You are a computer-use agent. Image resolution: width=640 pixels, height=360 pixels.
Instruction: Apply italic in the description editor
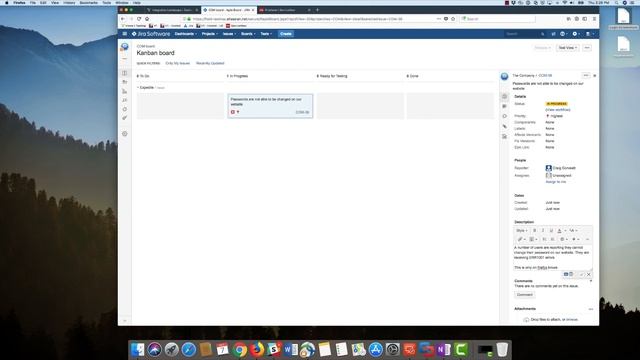(x=542, y=231)
